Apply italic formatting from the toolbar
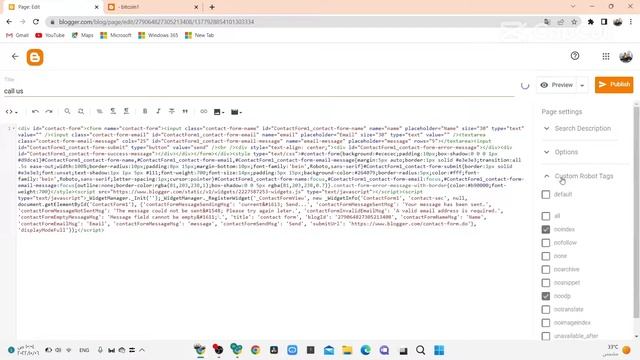Viewport: 640px width, 360px height. coord(158,111)
